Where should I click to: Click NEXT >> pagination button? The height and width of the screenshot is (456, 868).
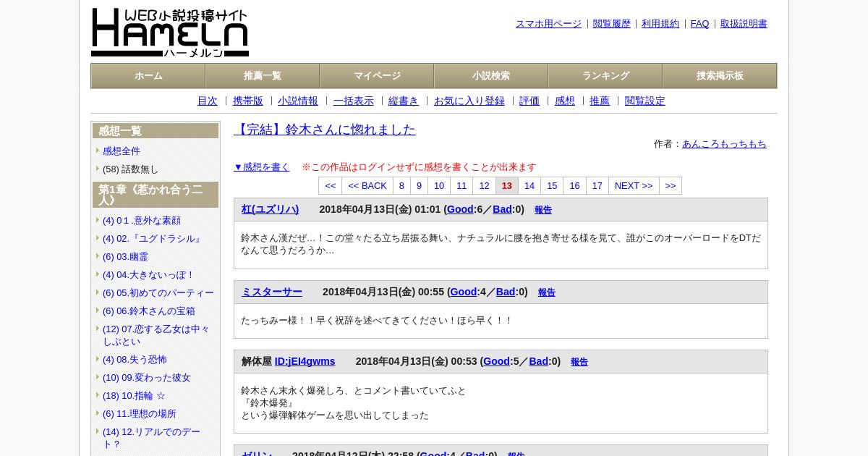[x=634, y=186]
